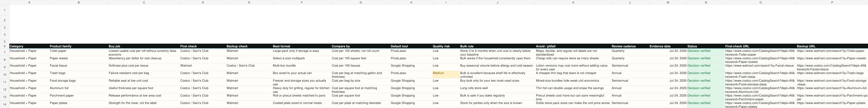The image size is (868, 108).
Task: Click the 'Avoid / pitfall' header cell
Action: pos(573,46)
